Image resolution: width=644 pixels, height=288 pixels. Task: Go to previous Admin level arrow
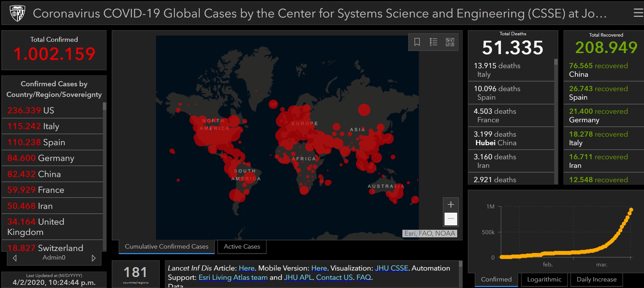pyautogui.click(x=15, y=258)
